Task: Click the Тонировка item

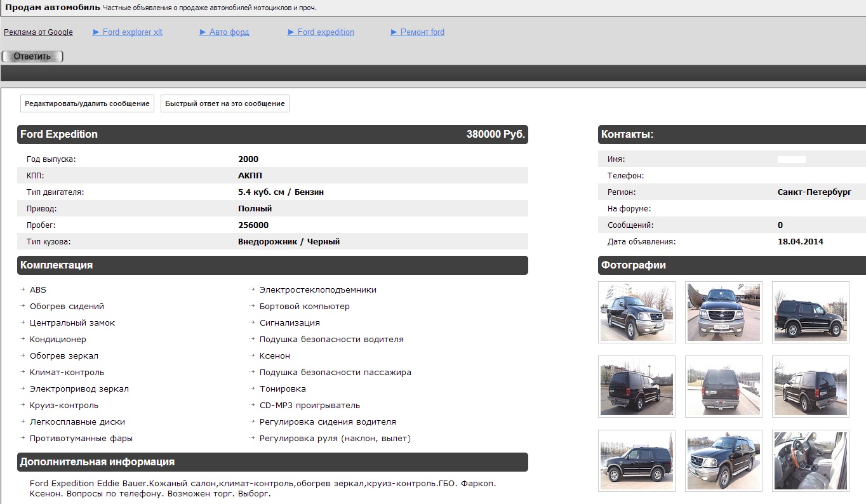Action: click(283, 389)
